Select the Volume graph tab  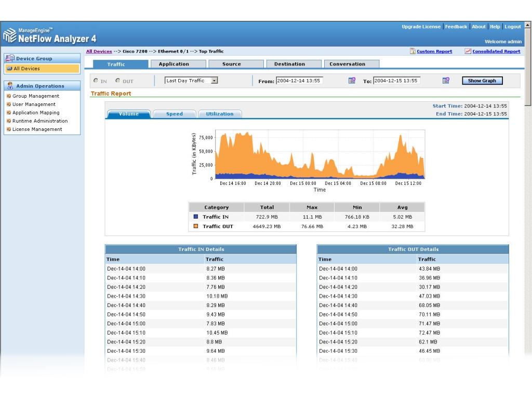coord(129,114)
